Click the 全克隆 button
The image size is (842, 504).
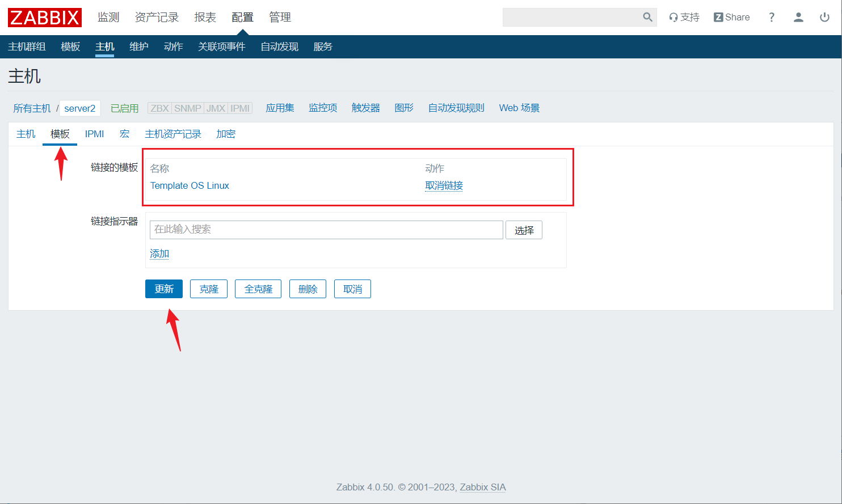tap(258, 289)
